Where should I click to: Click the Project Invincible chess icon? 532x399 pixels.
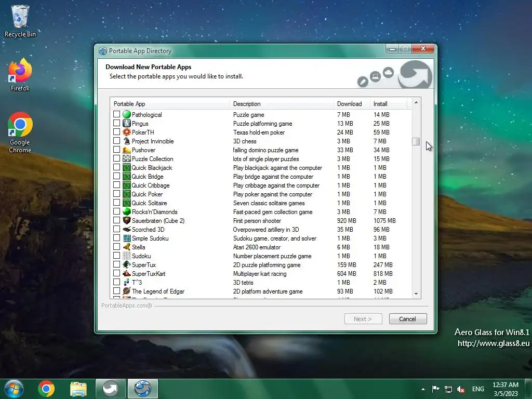(127, 141)
